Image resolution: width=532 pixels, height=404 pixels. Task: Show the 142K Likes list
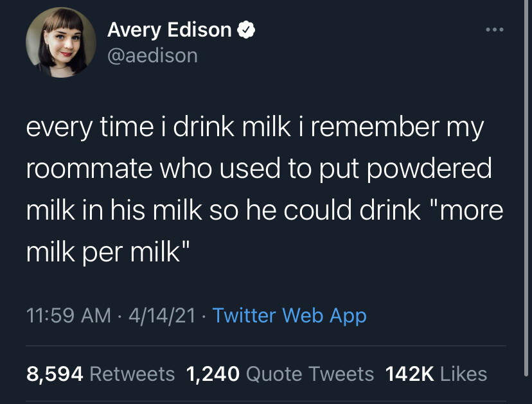click(x=435, y=373)
